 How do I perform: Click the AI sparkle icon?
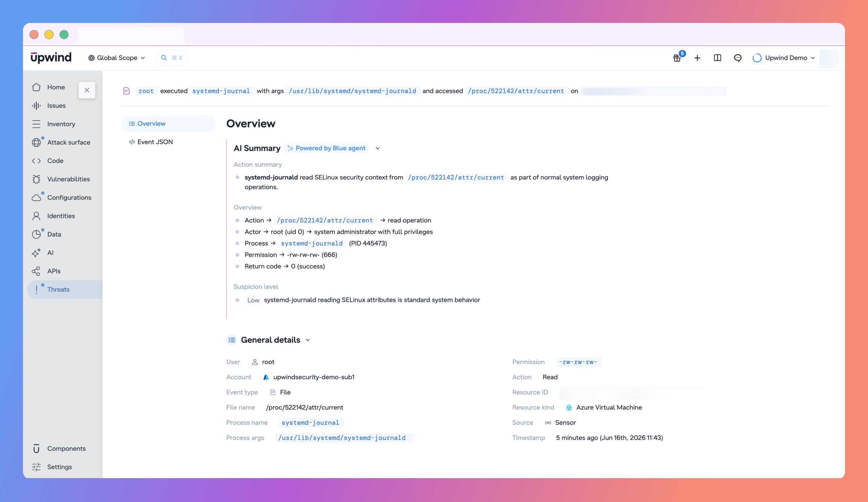click(x=37, y=253)
